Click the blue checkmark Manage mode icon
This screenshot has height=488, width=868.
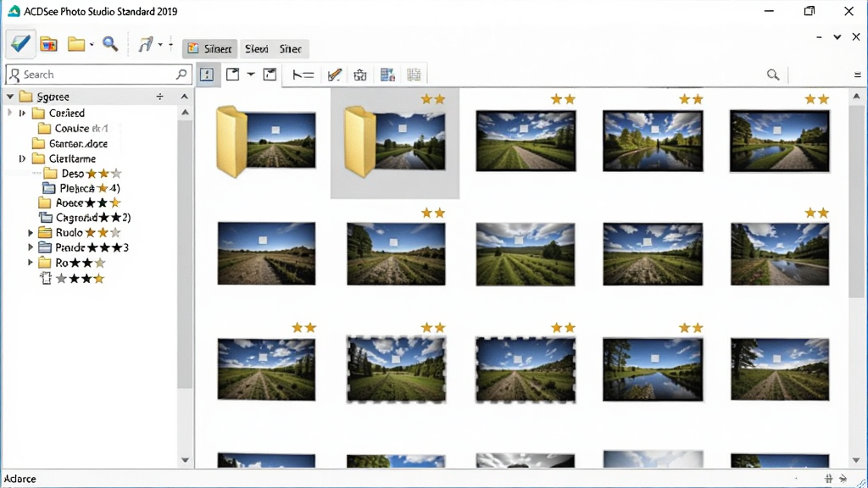pyautogui.click(x=20, y=43)
